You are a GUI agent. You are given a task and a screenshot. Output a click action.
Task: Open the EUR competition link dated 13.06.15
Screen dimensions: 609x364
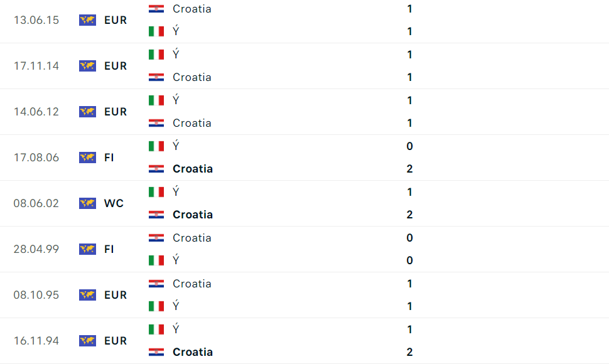click(x=116, y=20)
